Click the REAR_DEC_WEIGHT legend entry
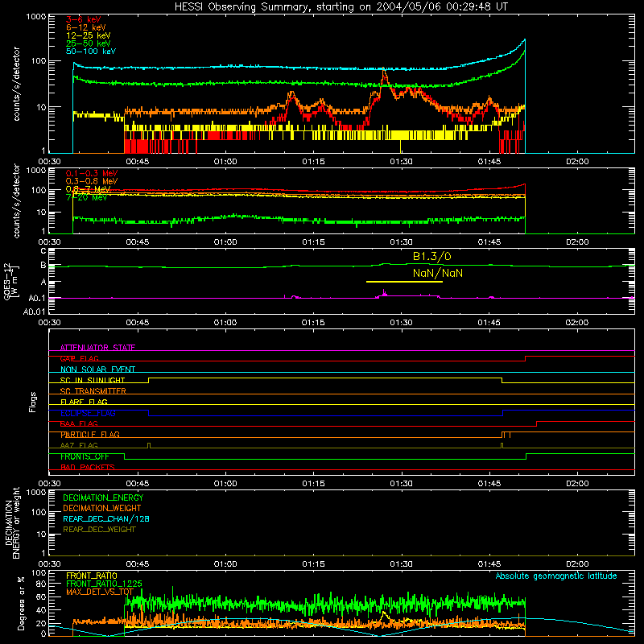 [99, 530]
